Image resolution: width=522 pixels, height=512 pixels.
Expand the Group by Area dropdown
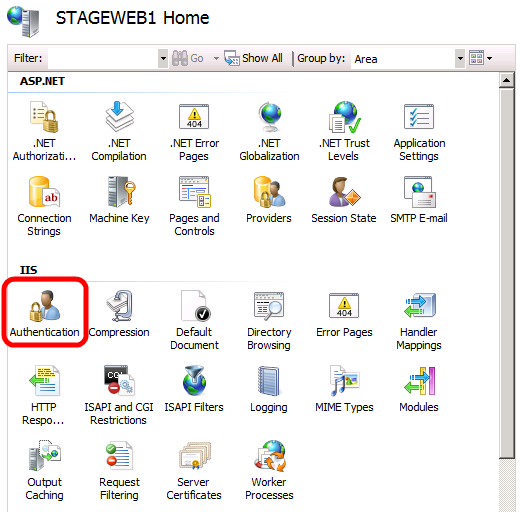click(460, 58)
